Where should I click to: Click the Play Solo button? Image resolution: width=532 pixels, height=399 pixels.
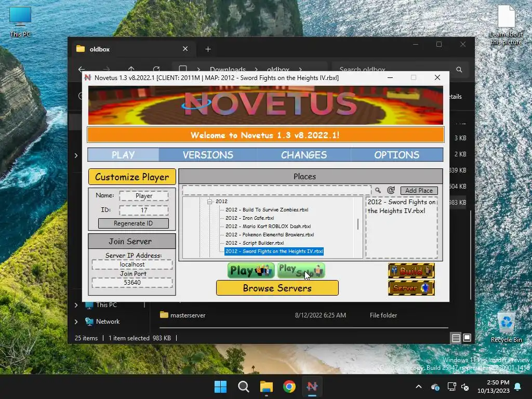click(x=301, y=270)
